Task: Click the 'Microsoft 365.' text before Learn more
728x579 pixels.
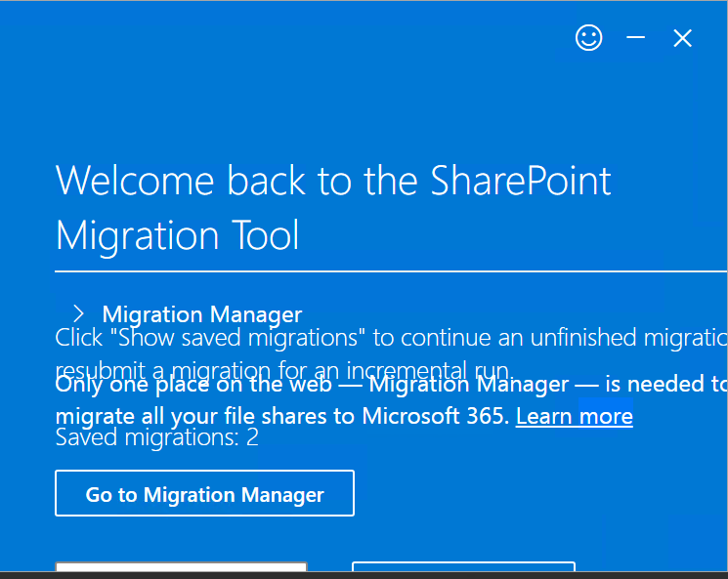Action: (436, 416)
